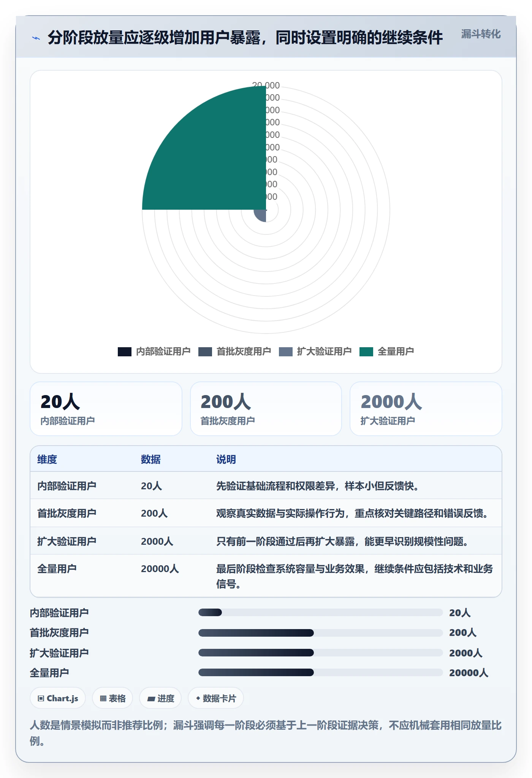Click the 漏斗转化 tag in header
Screen dimensions: 532x778
click(x=481, y=34)
